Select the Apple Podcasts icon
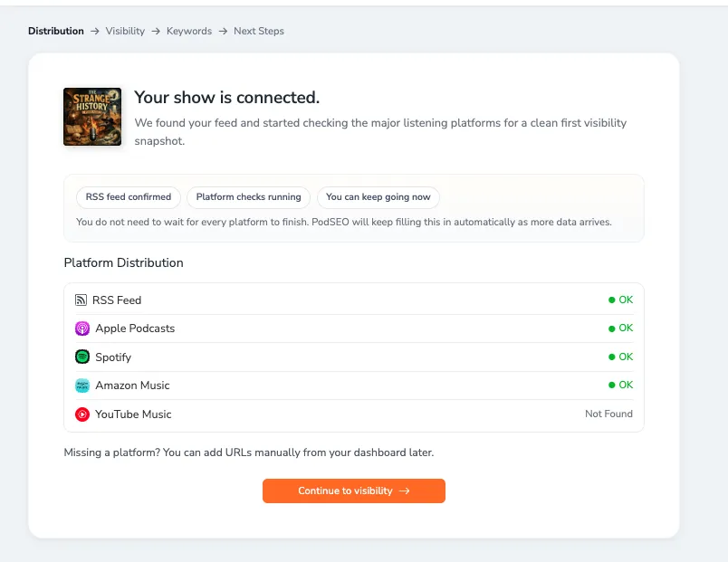The width and height of the screenshot is (728, 562). (x=82, y=328)
